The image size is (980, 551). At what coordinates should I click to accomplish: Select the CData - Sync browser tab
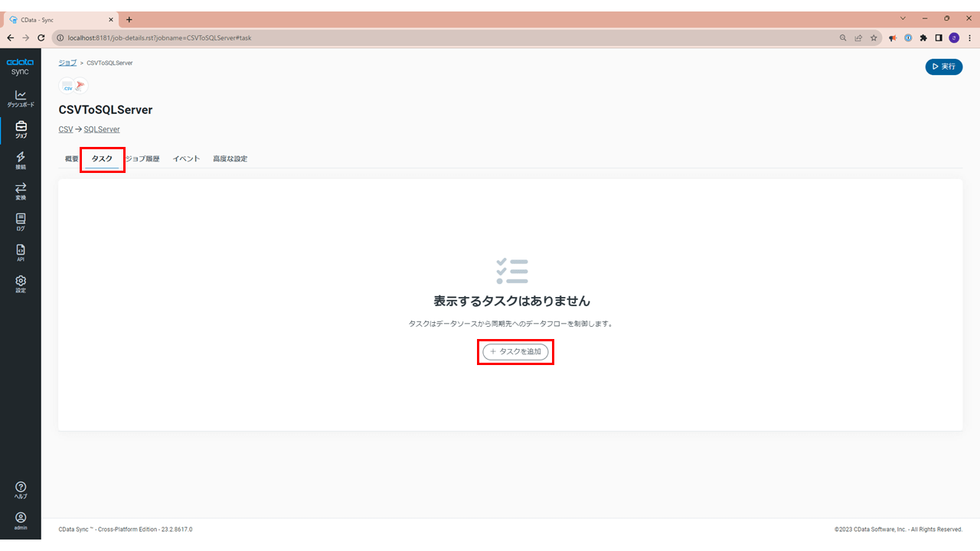[62, 19]
